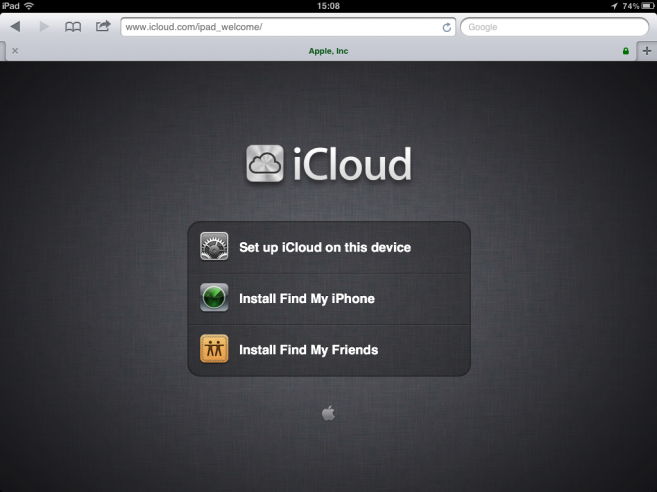The width and height of the screenshot is (657, 492).
Task: Click the green SSL lock icon
Action: [x=626, y=51]
